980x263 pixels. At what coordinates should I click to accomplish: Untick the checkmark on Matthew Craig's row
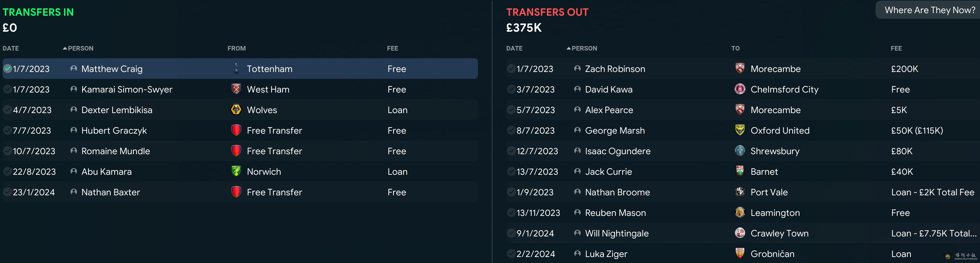click(7, 69)
